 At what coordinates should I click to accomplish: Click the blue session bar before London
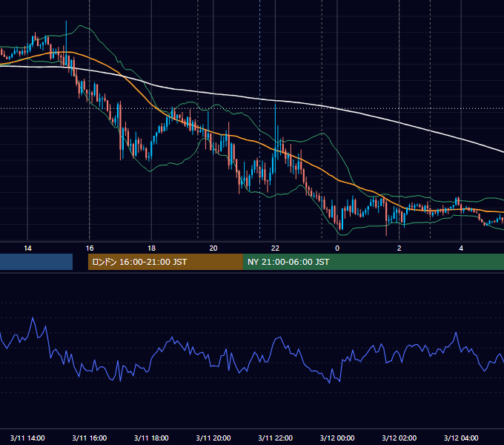click(36, 262)
